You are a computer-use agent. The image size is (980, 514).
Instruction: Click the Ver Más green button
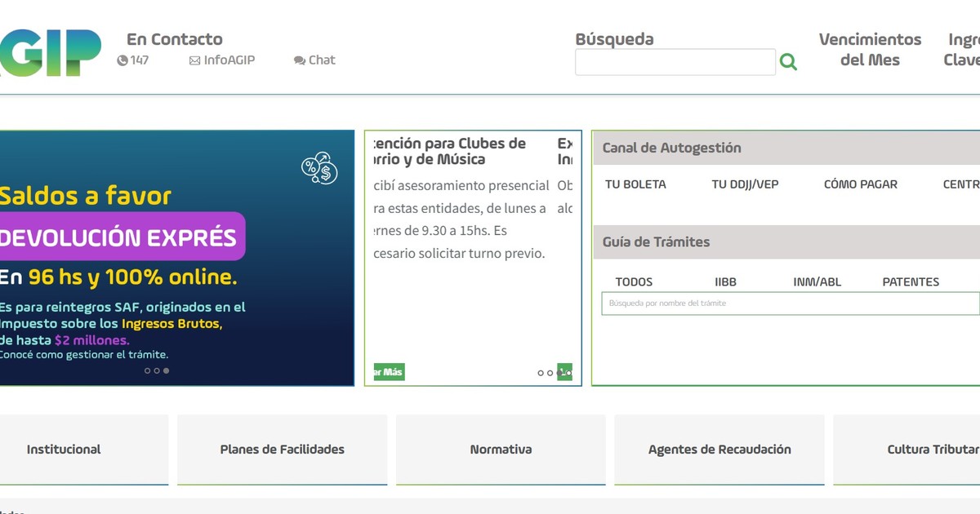[x=389, y=372]
